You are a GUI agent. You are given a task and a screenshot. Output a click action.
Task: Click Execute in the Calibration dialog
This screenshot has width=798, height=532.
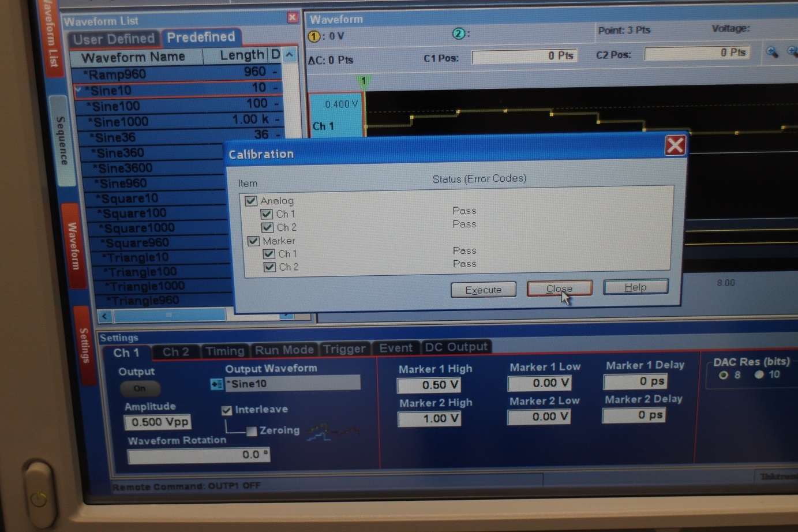484,290
